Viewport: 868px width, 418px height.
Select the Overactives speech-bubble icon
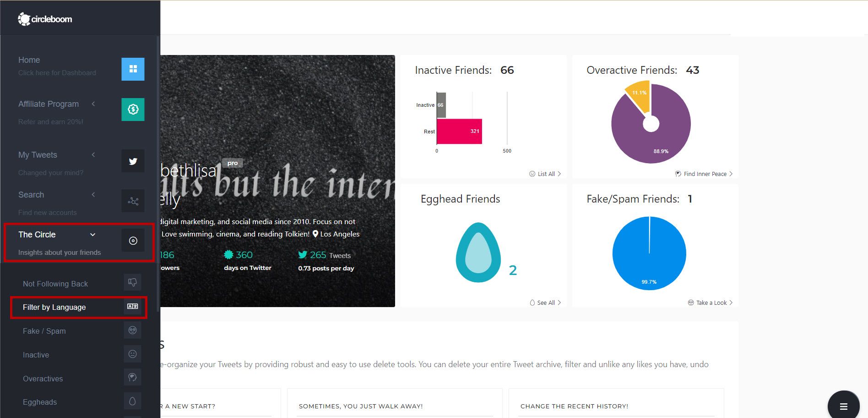click(x=132, y=377)
